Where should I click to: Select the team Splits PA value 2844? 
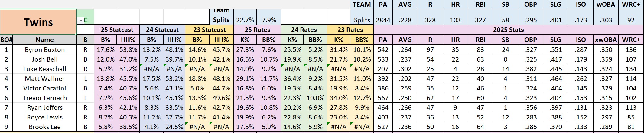383,20
